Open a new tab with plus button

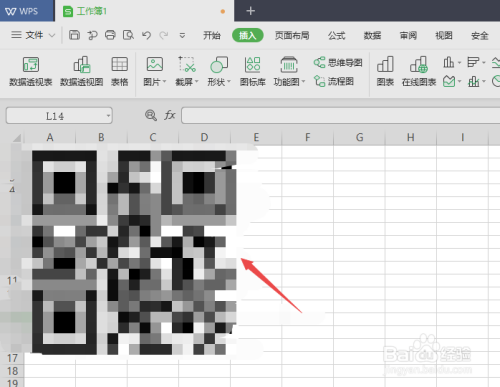[250, 11]
